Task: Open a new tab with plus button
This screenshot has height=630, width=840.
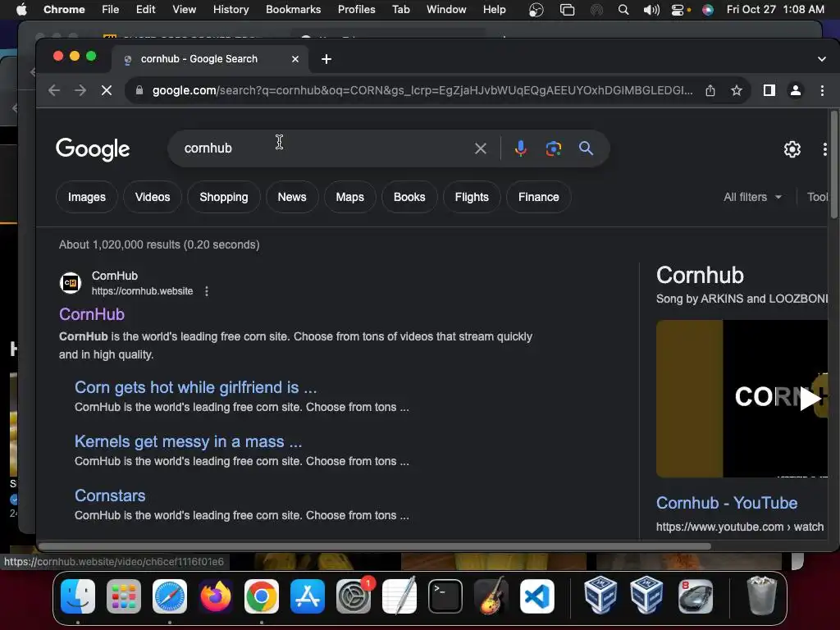Action: pyautogui.click(x=326, y=59)
